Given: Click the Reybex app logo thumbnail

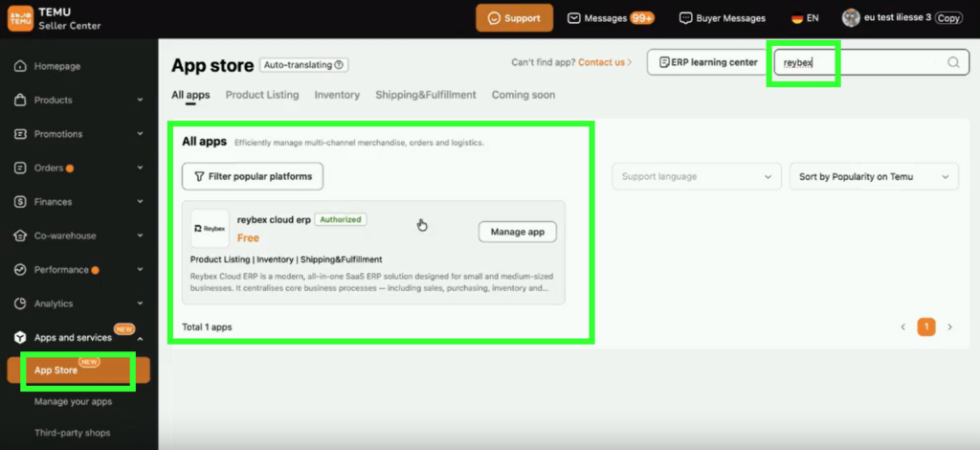Looking at the screenshot, I should pyautogui.click(x=210, y=228).
